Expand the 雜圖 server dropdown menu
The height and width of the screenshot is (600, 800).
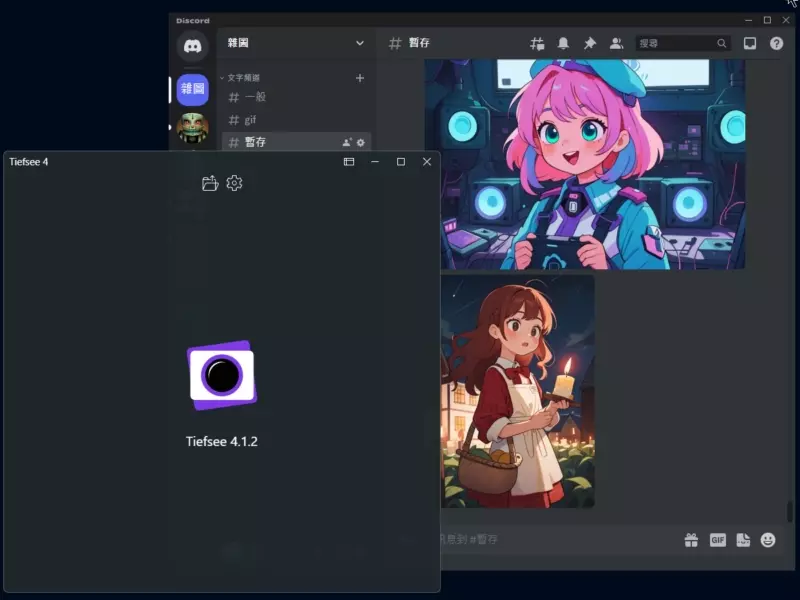tap(360, 43)
